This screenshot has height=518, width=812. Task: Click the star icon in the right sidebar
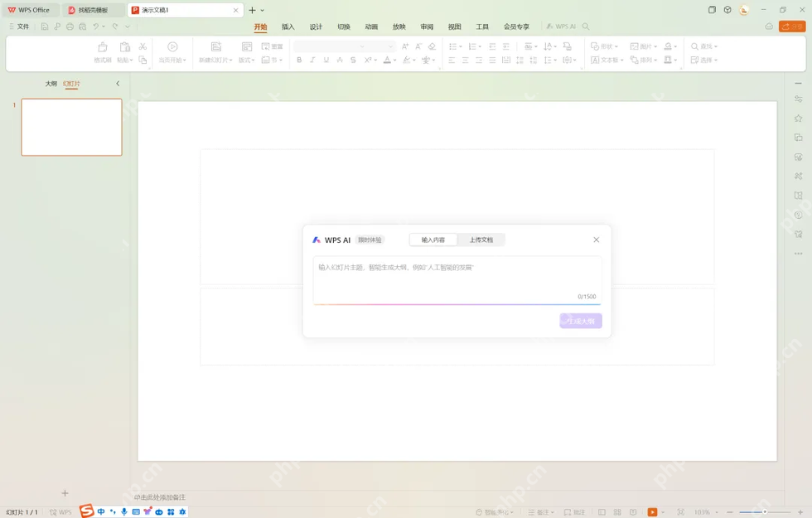[798, 118]
